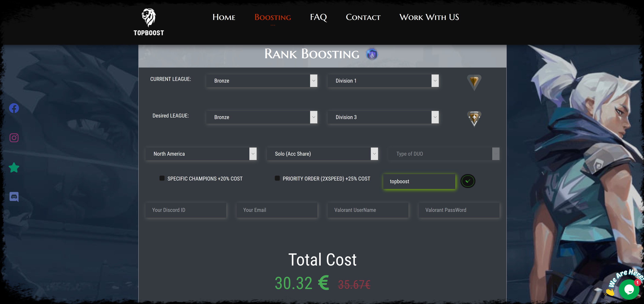
Task: Open the Solo (Acc Share) mode dropdown
Action: click(323, 154)
